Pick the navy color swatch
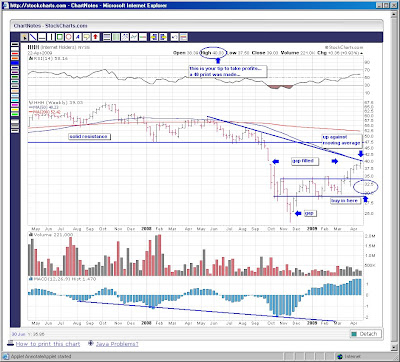This screenshot has width=400, height=362. (x=15, y=67)
